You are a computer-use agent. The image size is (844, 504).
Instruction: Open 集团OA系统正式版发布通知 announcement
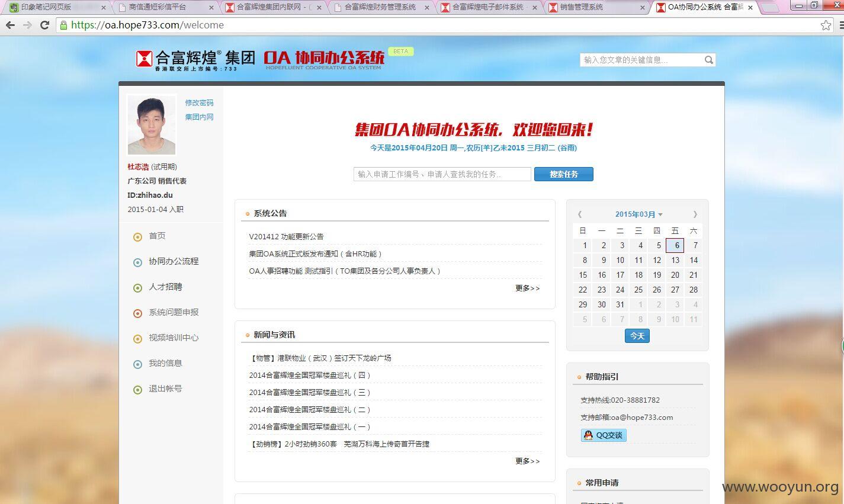point(316,253)
